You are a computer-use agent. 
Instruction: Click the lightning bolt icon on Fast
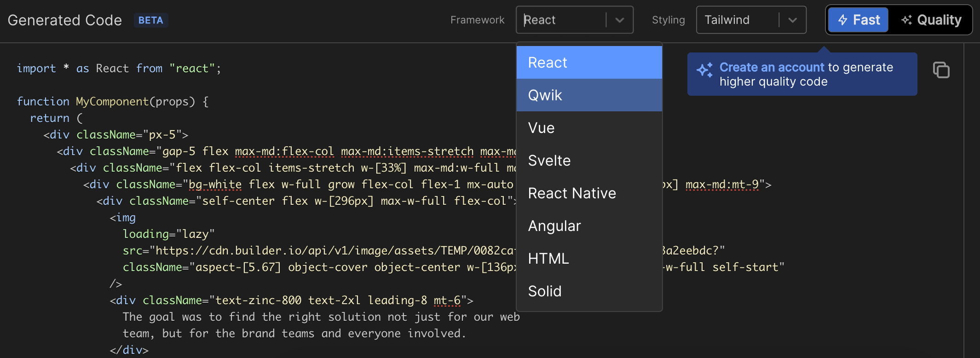842,20
